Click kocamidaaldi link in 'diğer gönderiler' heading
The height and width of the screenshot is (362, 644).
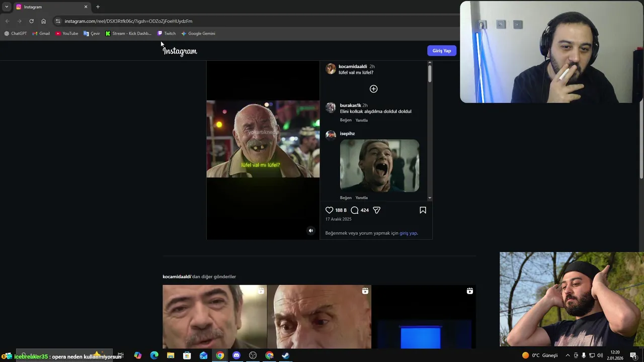pyautogui.click(x=177, y=277)
